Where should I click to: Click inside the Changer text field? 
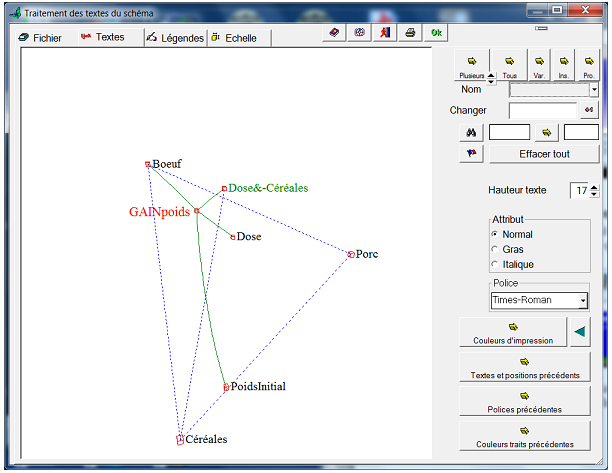(x=542, y=110)
